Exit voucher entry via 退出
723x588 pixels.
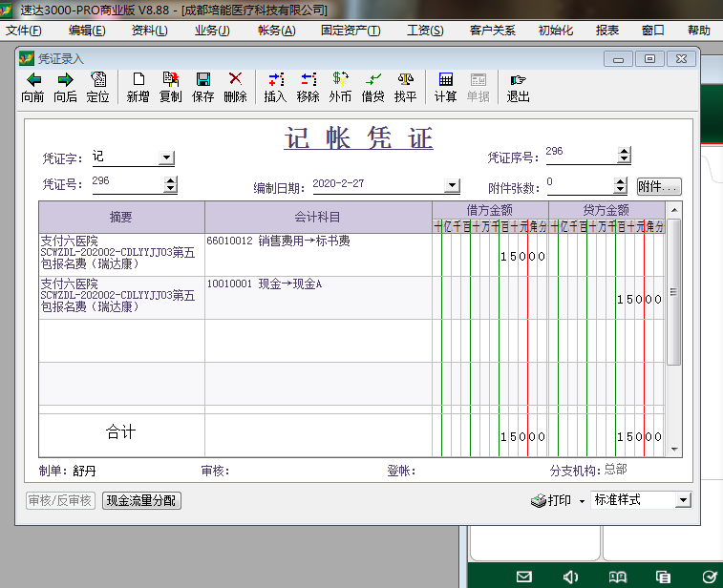(x=518, y=87)
